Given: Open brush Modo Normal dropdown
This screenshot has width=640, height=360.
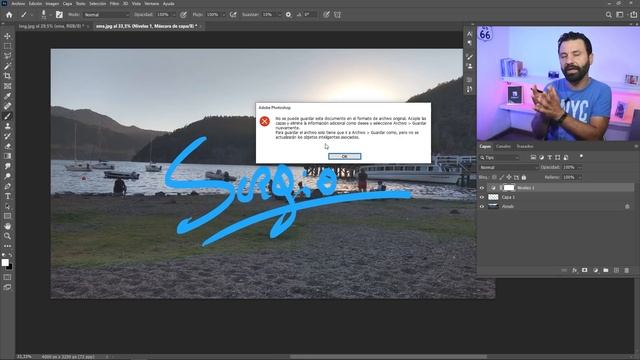Looking at the screenshot, I should 106,15.
